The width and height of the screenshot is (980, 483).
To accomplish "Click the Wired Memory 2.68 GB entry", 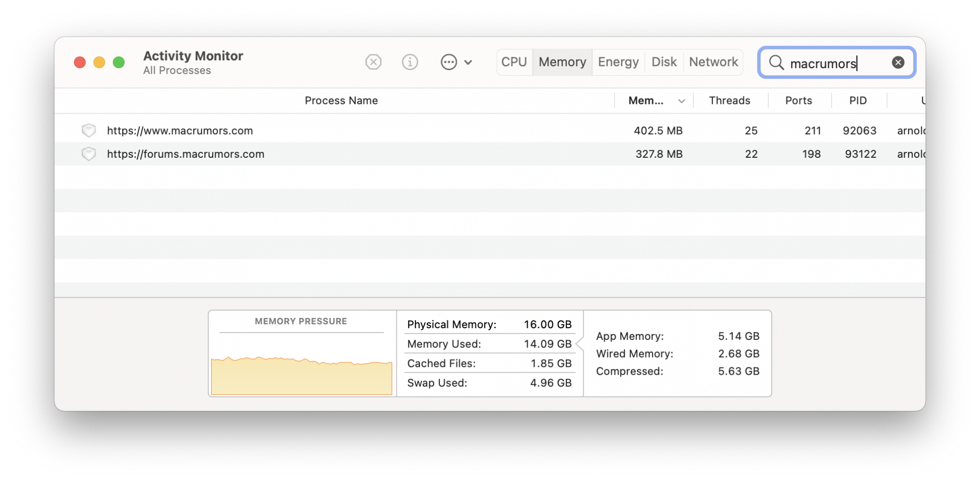I will click(678, 354).
